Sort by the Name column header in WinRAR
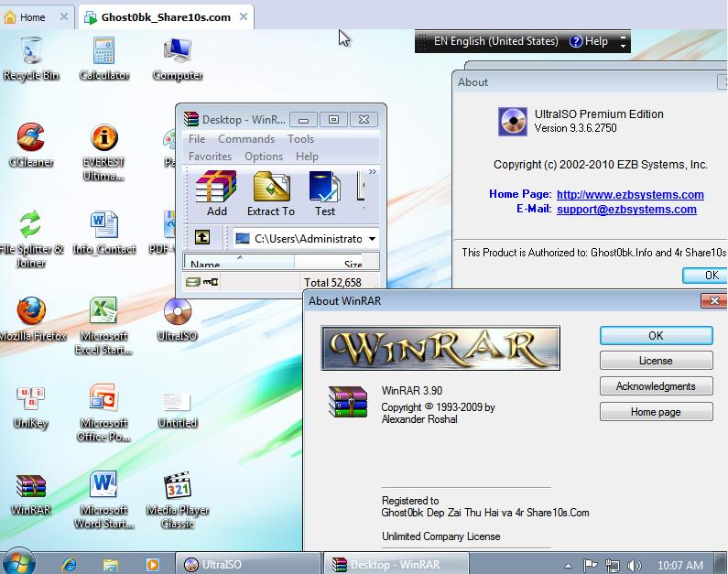728x574 pixels. (x=239, y=262)
